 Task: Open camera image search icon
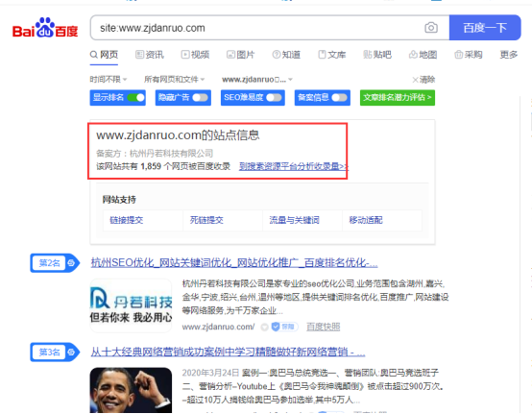click(x=431, y=28)
